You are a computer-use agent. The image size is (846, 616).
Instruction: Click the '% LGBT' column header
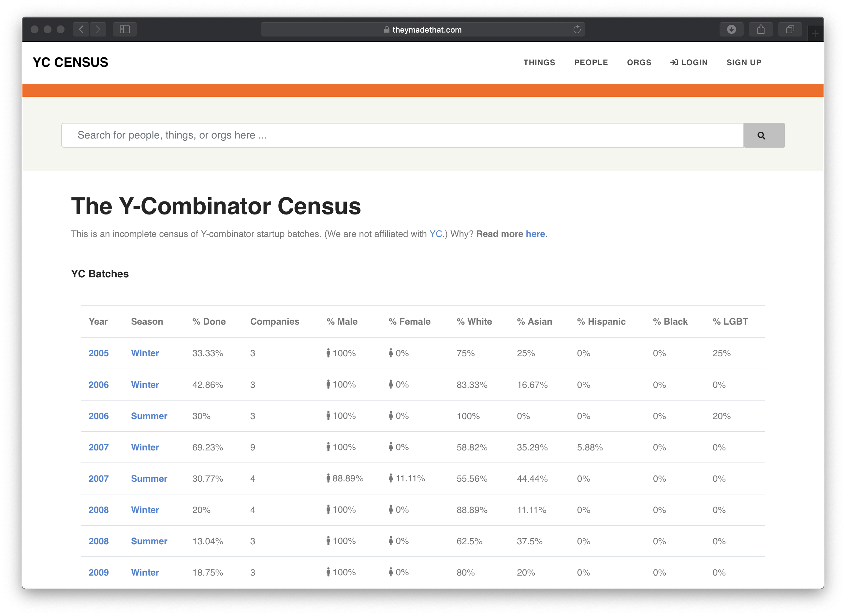730,322
